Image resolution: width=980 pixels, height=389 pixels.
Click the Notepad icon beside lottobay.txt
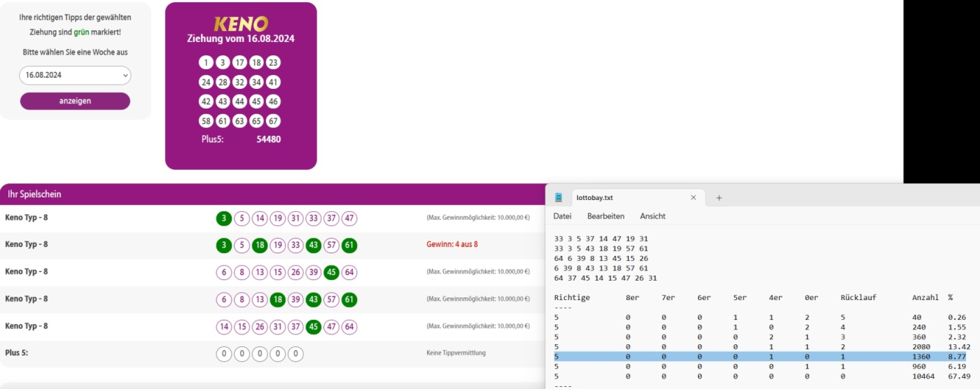559,197
